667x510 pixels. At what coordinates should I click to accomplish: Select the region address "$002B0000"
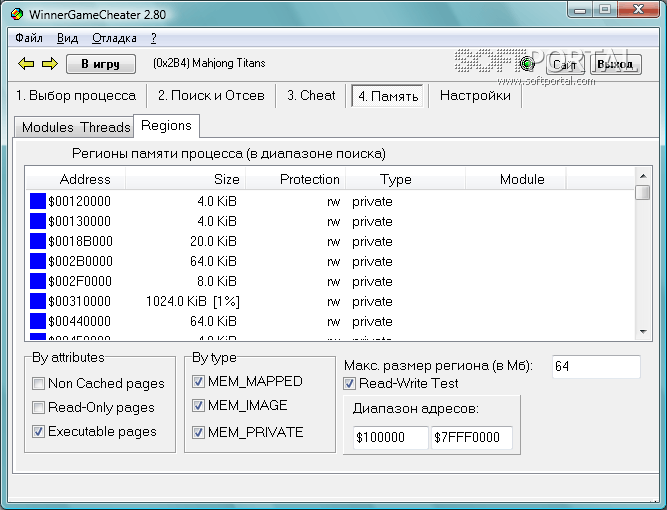[80, 261]
